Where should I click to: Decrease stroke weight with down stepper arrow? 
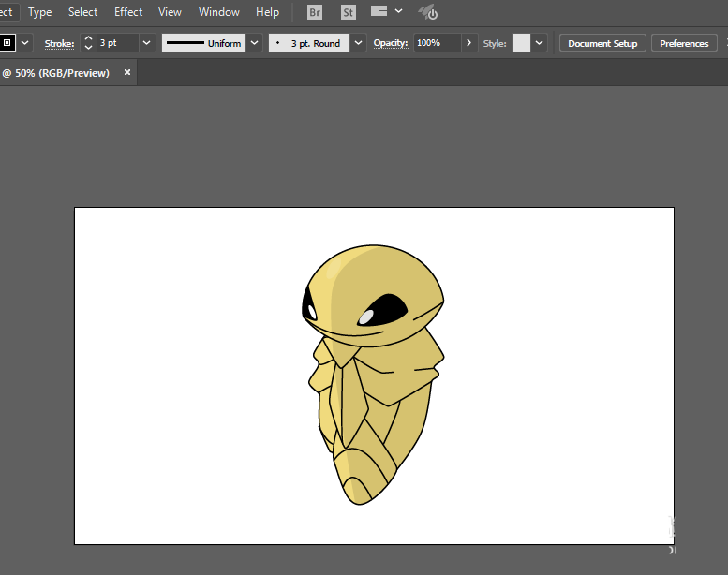[x=88, y=48]
